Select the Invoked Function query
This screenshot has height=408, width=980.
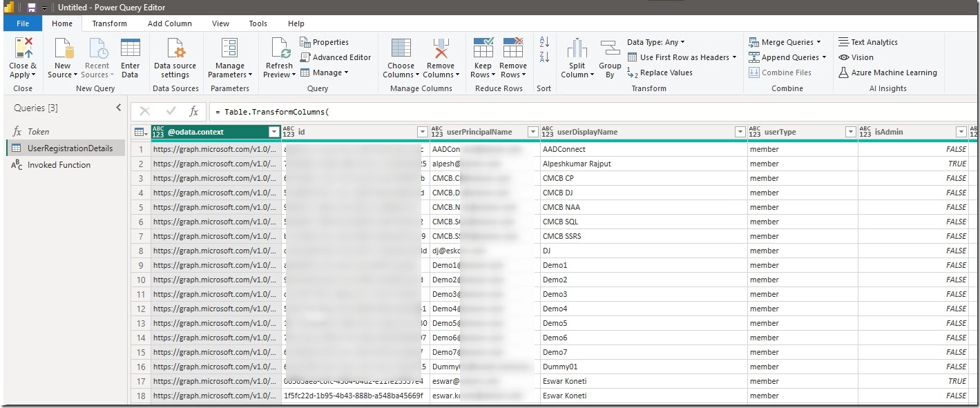pos(59,165)
